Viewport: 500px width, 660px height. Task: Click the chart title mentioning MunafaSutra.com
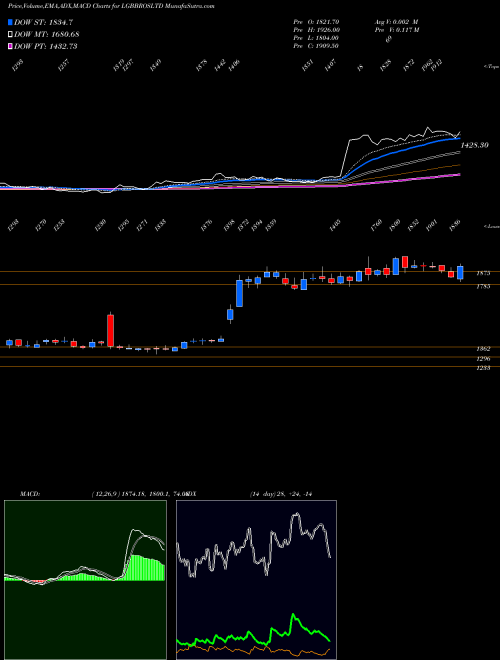[x=111, y=7]
